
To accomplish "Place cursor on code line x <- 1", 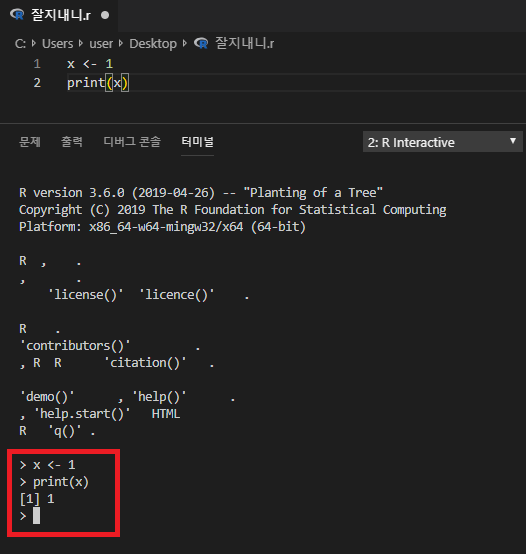I will [x=90, y=64].
